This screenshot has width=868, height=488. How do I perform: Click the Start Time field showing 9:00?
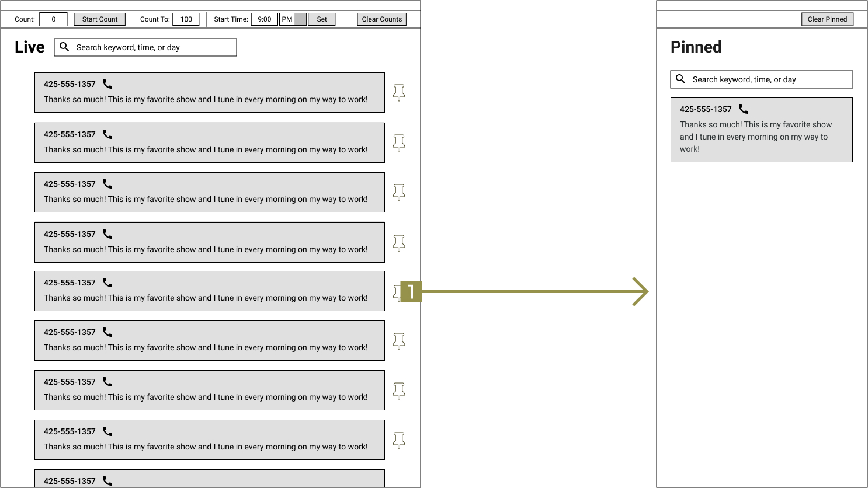click(265, 19)
